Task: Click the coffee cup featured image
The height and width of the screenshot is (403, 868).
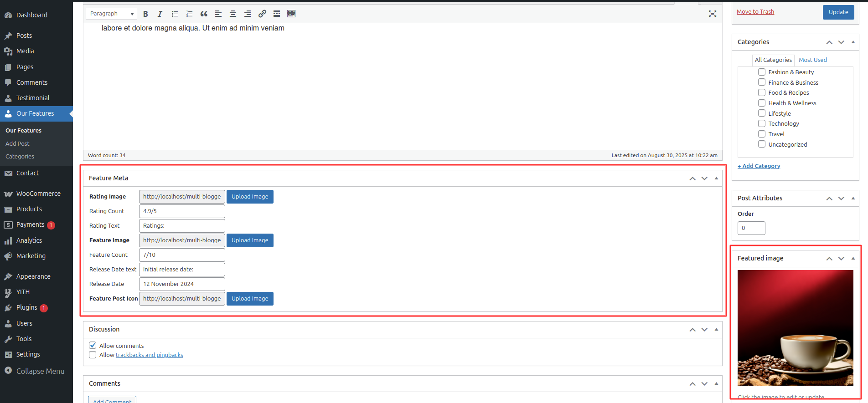Action: (796, 328)
